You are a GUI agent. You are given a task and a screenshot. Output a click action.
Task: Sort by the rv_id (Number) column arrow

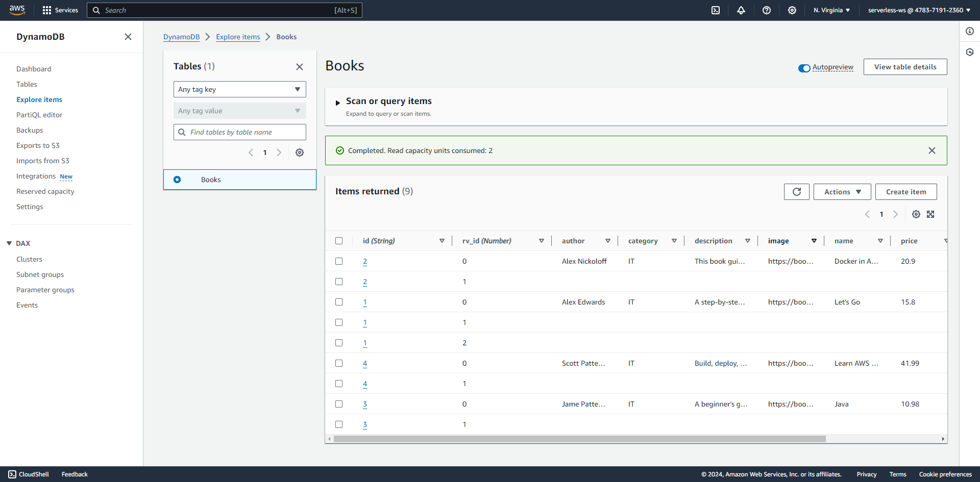point(542,241)
